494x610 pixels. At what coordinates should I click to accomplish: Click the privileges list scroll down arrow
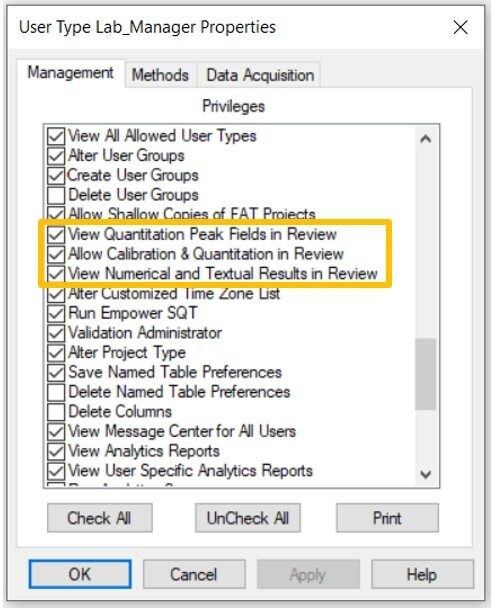pos(426,474)
